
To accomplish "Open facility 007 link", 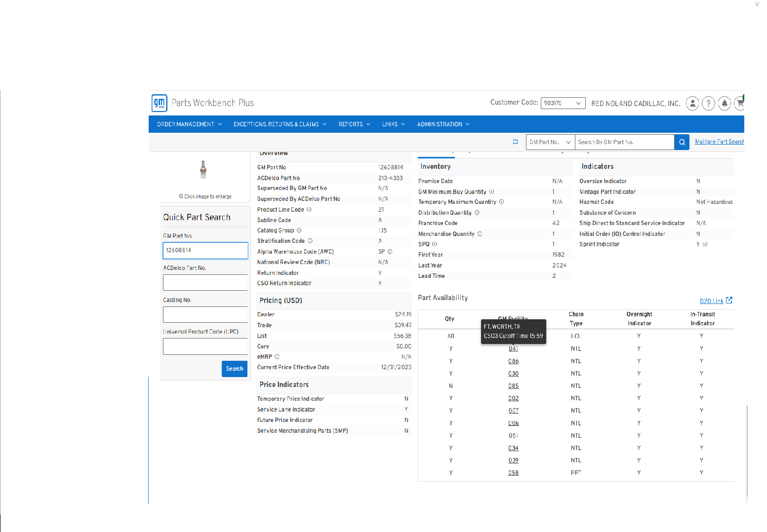I will pyautogui.click(x=514, y=411).
